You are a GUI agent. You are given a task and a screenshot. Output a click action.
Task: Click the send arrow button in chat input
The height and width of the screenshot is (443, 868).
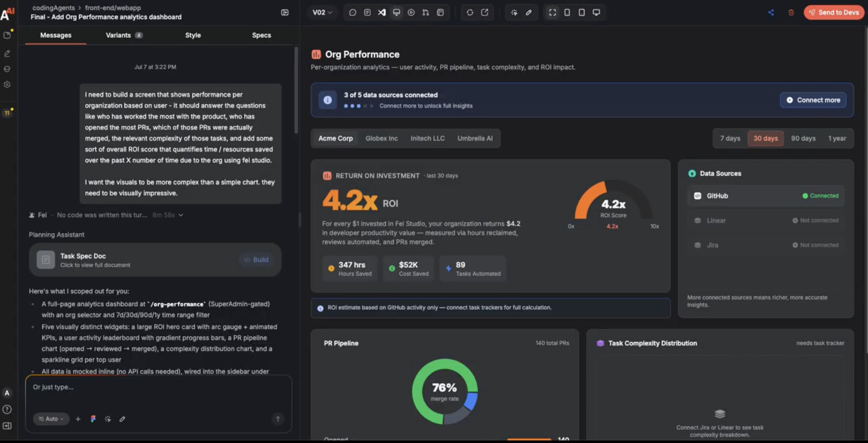click(278, 419)
